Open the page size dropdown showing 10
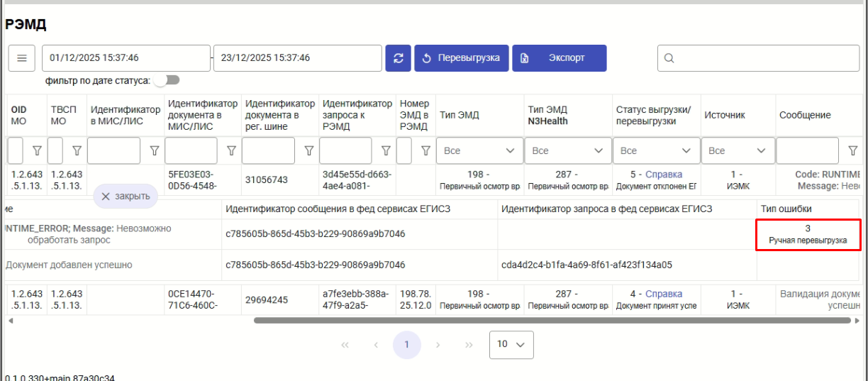Image resolution: width=868 pixels, height=381 pixels. [511, 344]
